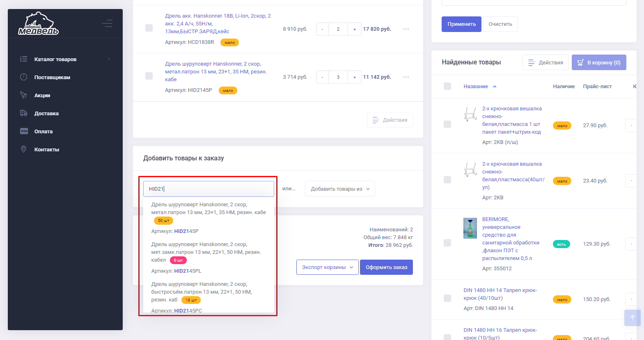Screen dimensions: 644x340
Task: Increase quantity of HID2145P drill in cart
Action: click(x=355, y=77)
